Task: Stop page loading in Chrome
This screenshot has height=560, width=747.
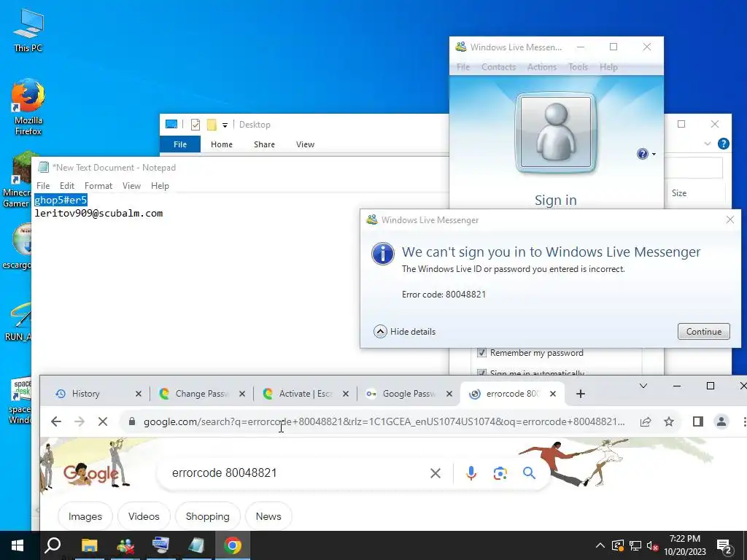Action: 102,421
